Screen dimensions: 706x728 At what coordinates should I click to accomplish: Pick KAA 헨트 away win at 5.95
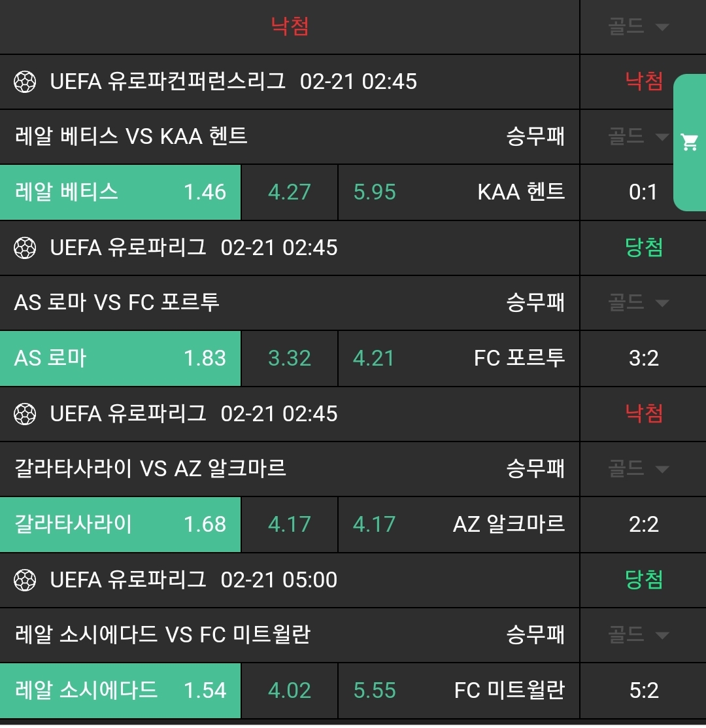[x=458, y=192]
